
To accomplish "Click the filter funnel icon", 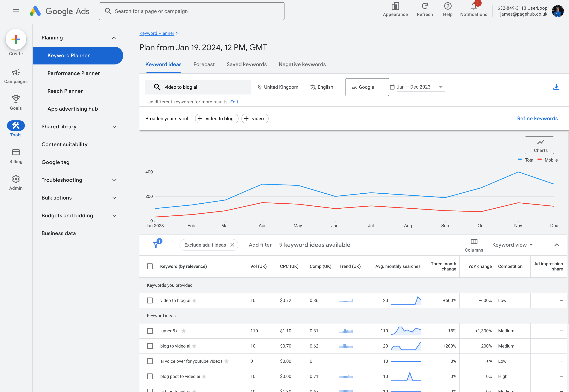I will tap(156, 245).
